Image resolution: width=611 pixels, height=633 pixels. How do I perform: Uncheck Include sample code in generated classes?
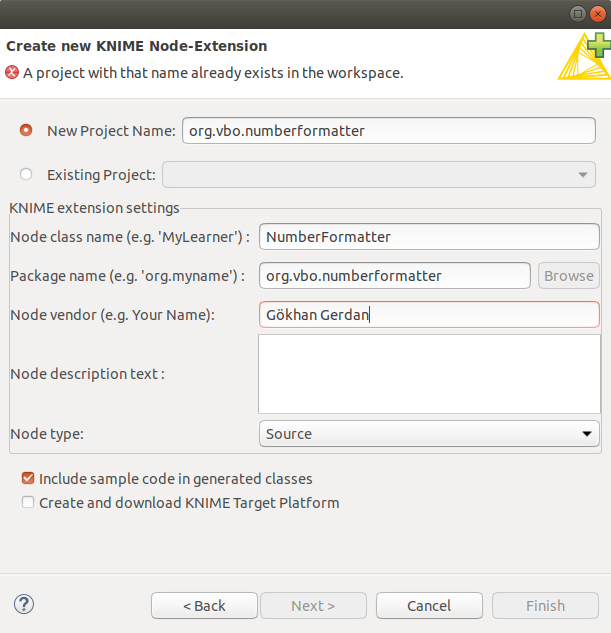point(28,478)
